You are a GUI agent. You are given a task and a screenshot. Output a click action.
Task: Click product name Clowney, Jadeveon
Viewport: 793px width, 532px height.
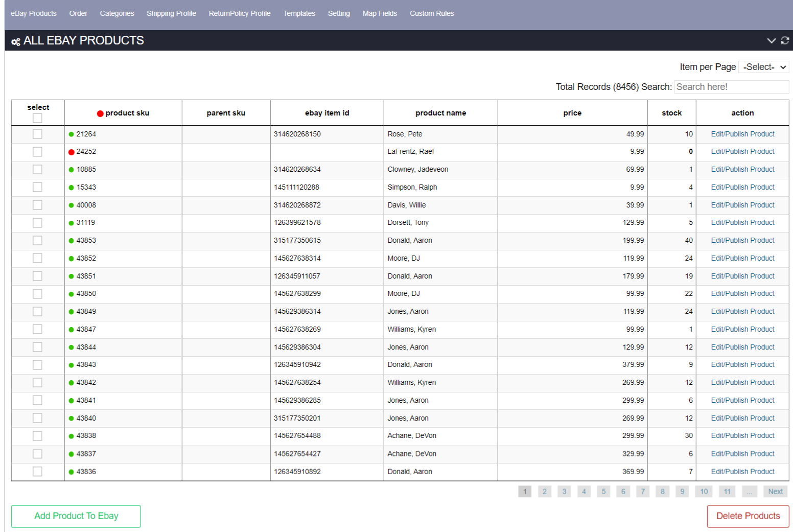pyautogui.click(x=418, y=169)
